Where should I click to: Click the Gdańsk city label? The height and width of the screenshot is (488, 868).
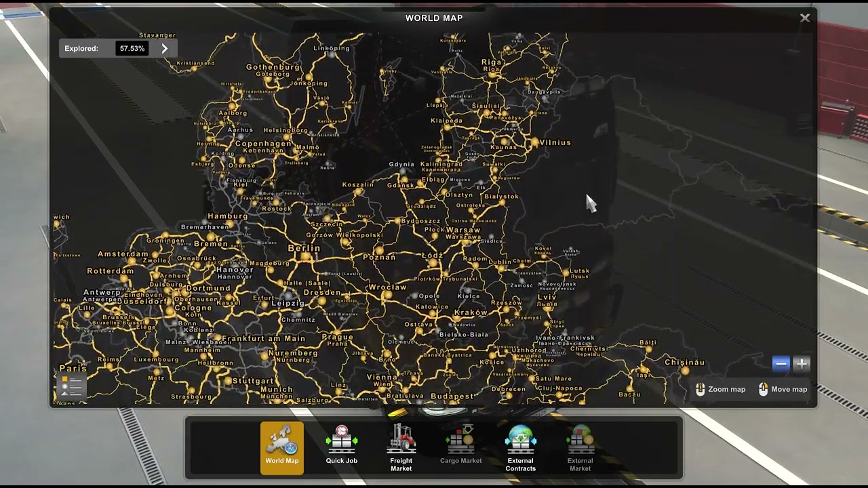click(400, 185)
